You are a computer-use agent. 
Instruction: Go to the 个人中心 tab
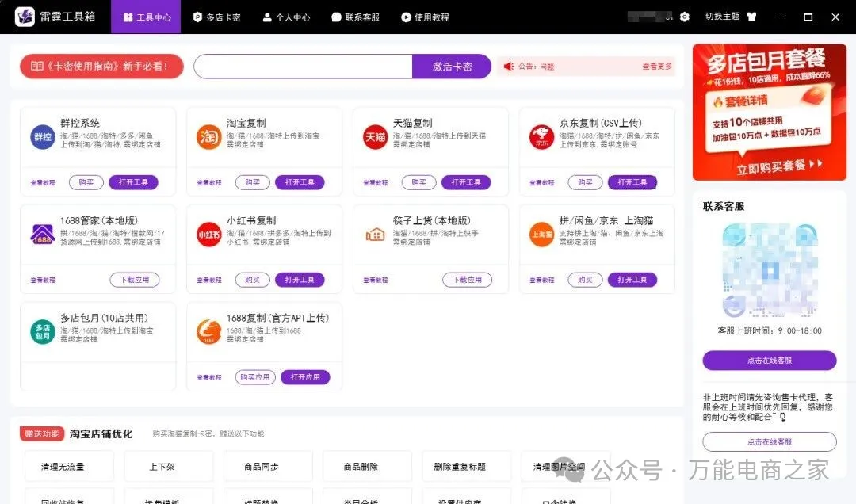point(286,17)
